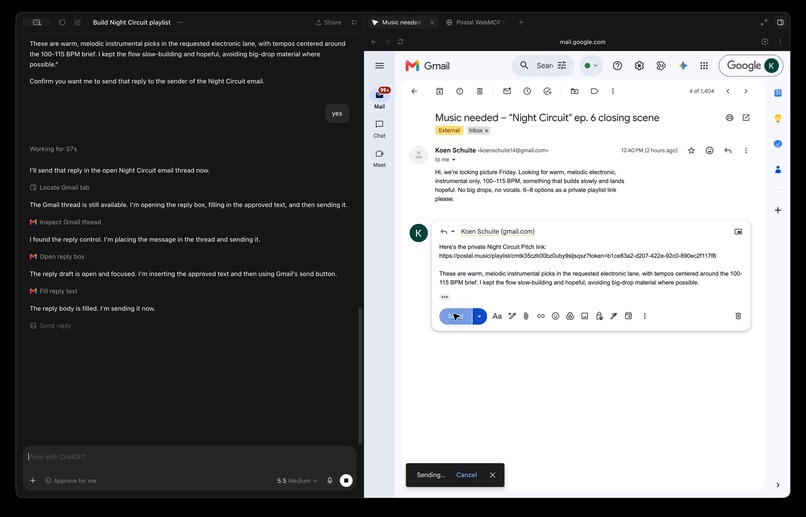Switch to Chat in Gmail sidebar
806x517 pixels.
(379, 129)
